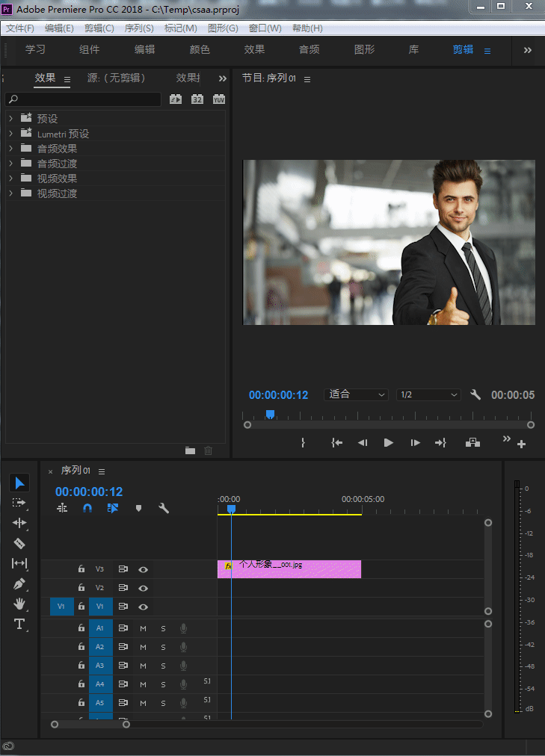Step forward one frame
The height and width of the screenshot is (756, 545).
point(415,442)
